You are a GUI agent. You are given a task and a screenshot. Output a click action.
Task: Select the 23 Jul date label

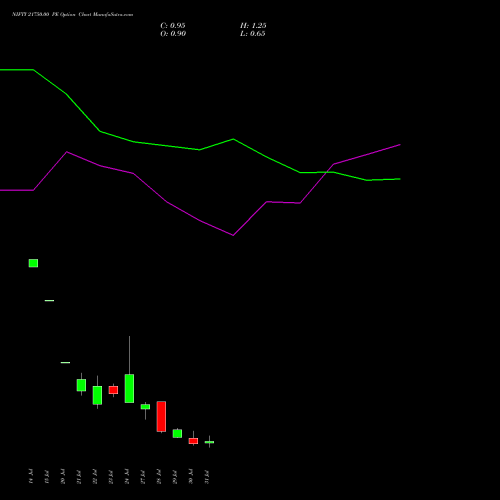point(111,476)
